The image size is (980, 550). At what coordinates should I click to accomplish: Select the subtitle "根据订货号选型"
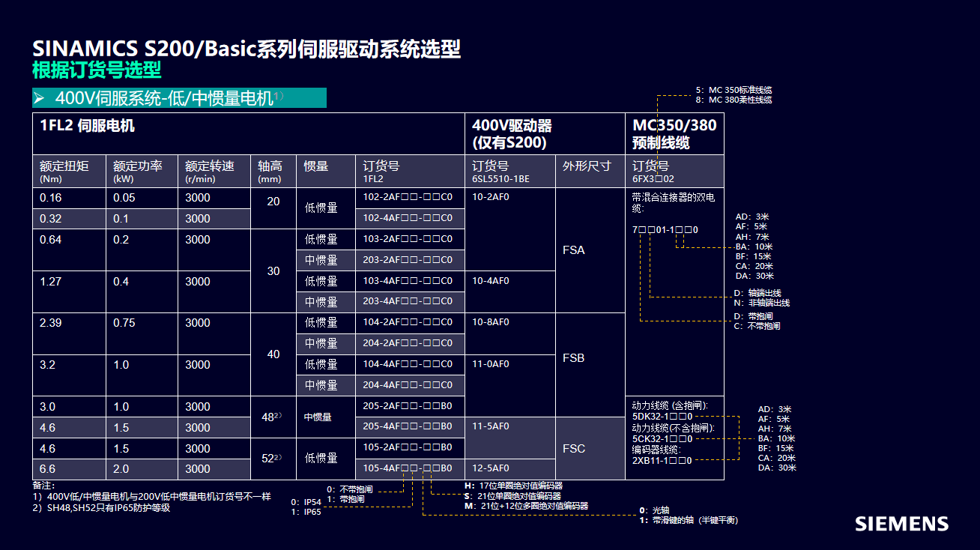97,70
